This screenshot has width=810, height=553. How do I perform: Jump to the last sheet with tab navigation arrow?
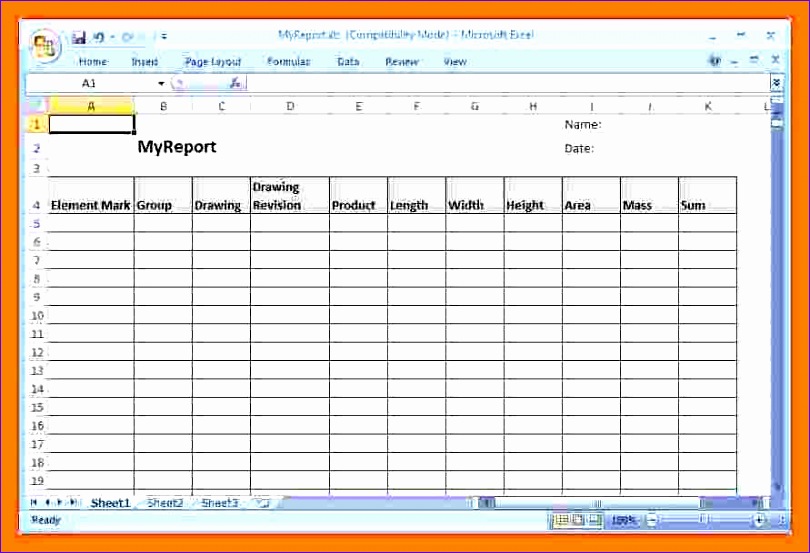click(73, 502)
